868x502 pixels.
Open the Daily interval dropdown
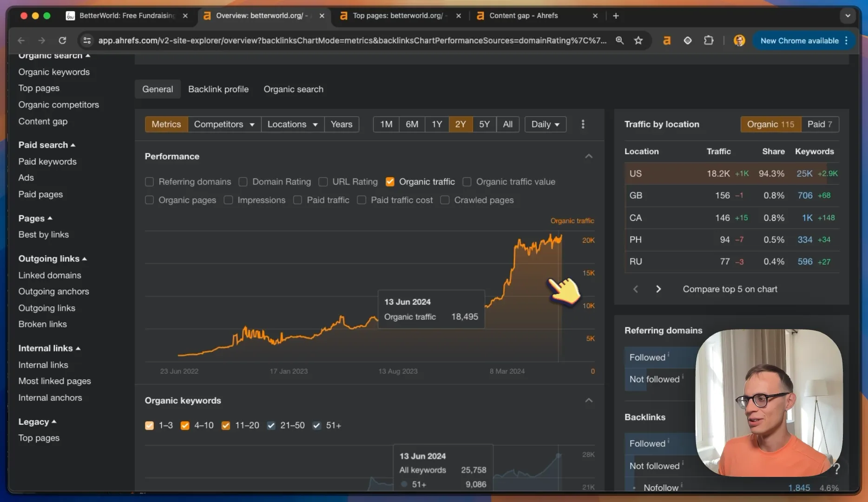point(545,124)
